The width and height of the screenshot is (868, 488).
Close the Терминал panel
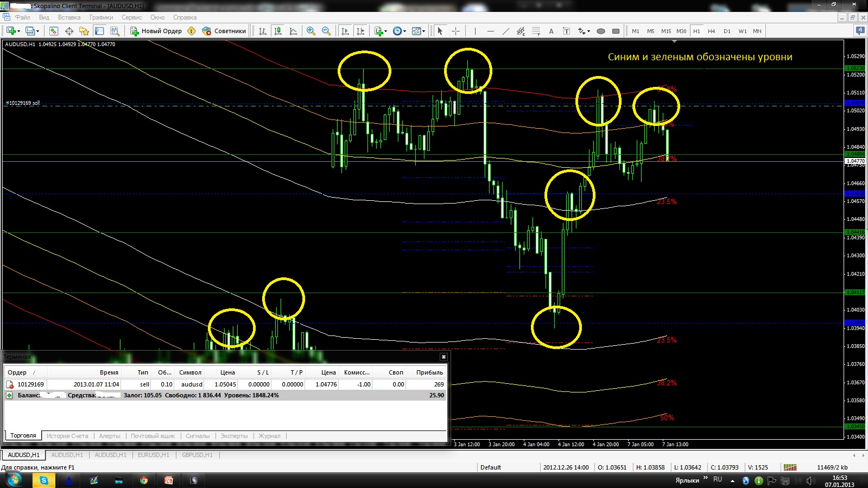[443, 357]
